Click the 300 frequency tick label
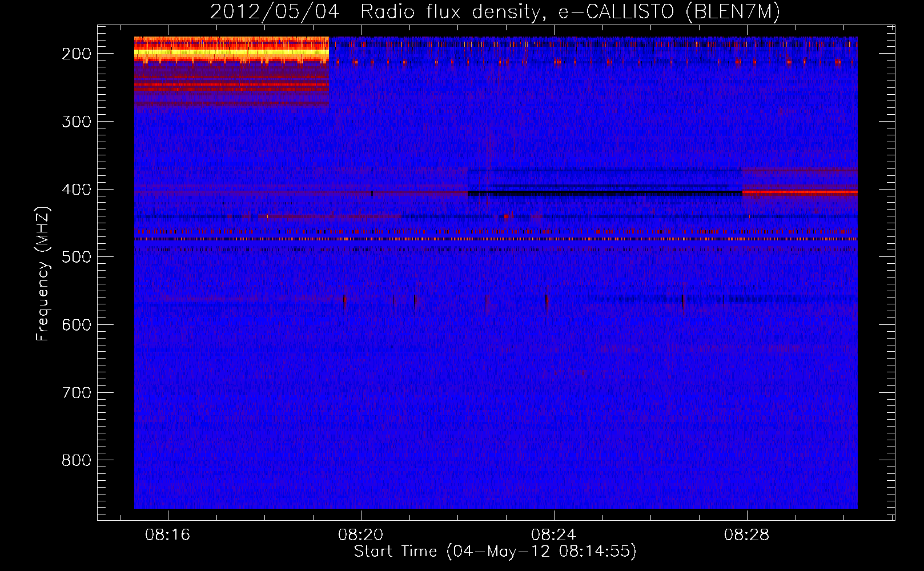 (x=77, y=122)
